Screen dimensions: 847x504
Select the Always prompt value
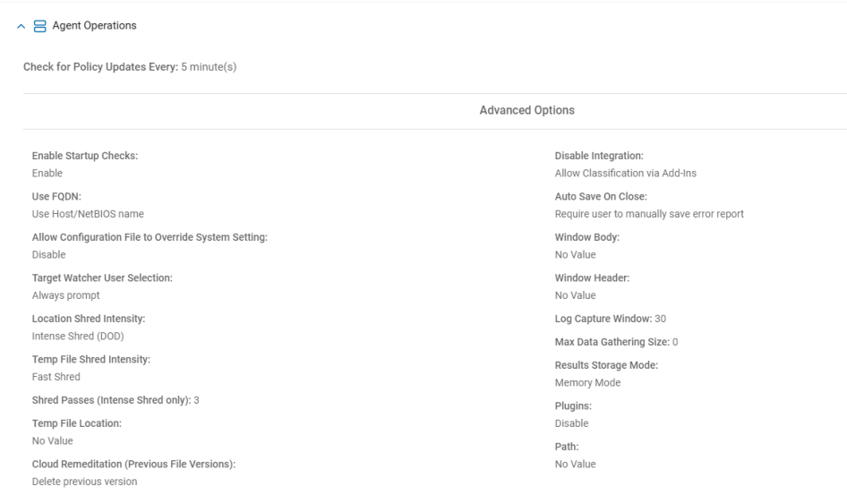[66, 295]
